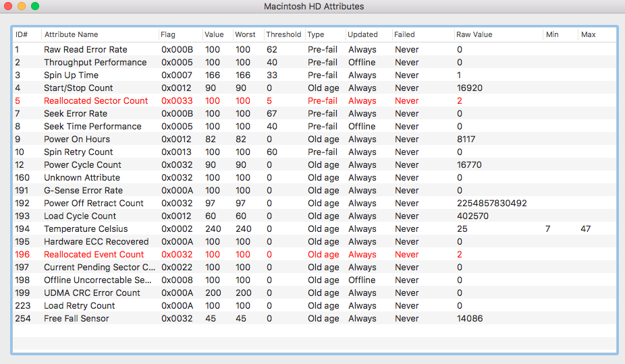625x364 pixels.
Task: Select the Temperature Celsius attribute
Action: (x=315, y=229)
